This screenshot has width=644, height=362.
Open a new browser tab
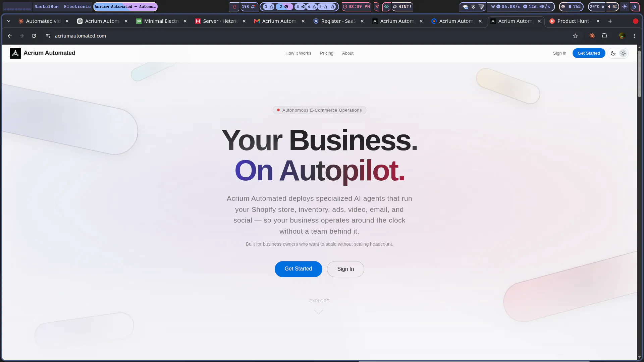[610, 21]
